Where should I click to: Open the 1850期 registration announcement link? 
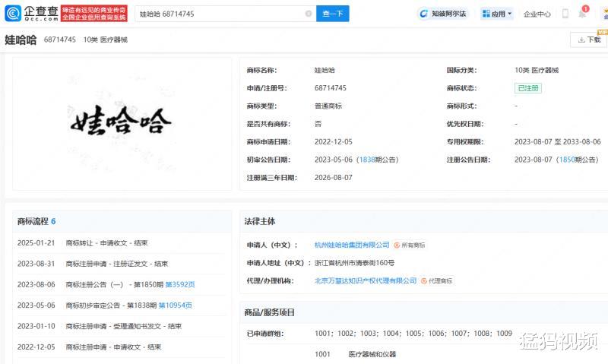tap(567, 160)
